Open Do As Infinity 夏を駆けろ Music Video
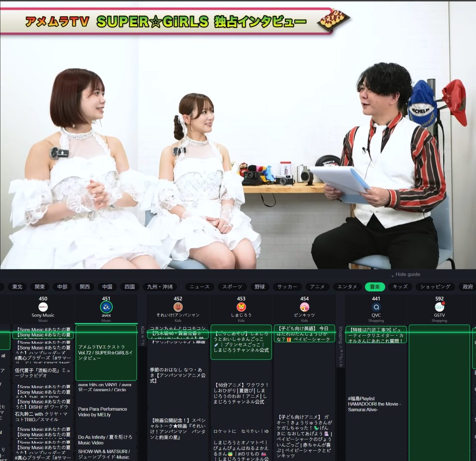 pos(106,440)
